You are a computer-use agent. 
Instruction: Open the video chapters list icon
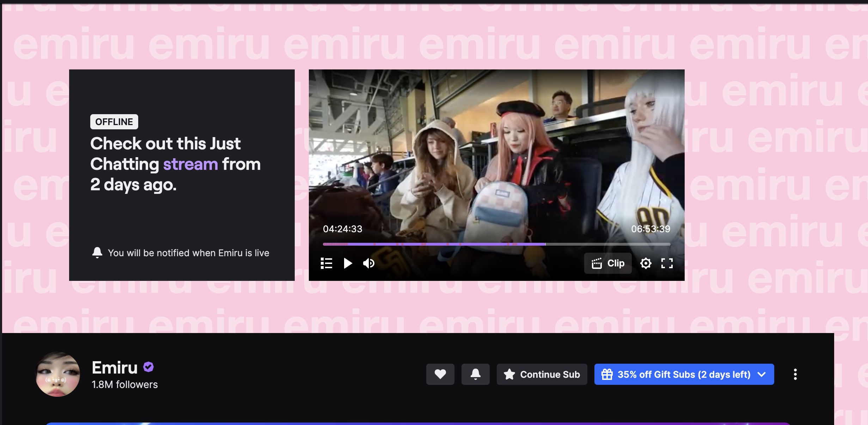(326, 263)
